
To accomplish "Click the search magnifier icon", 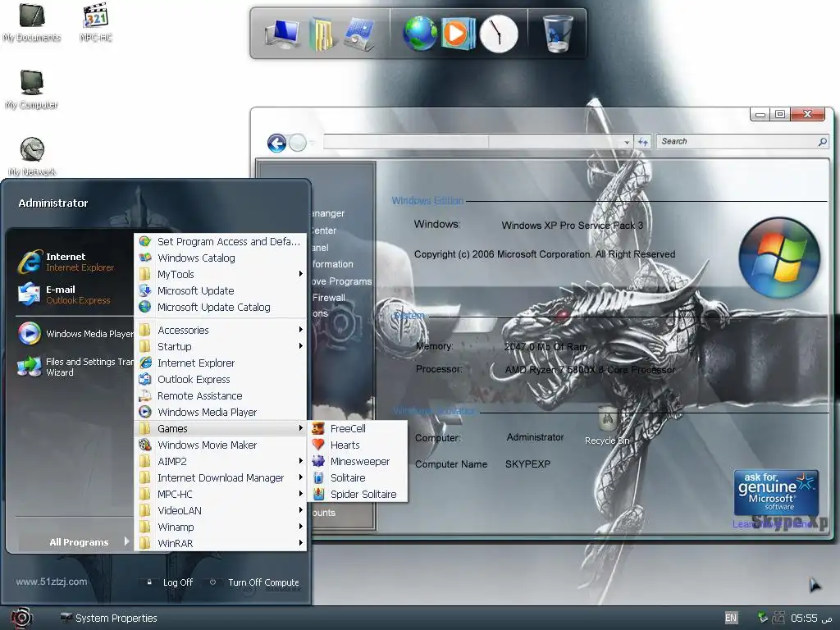I will (x=822, y=141).
